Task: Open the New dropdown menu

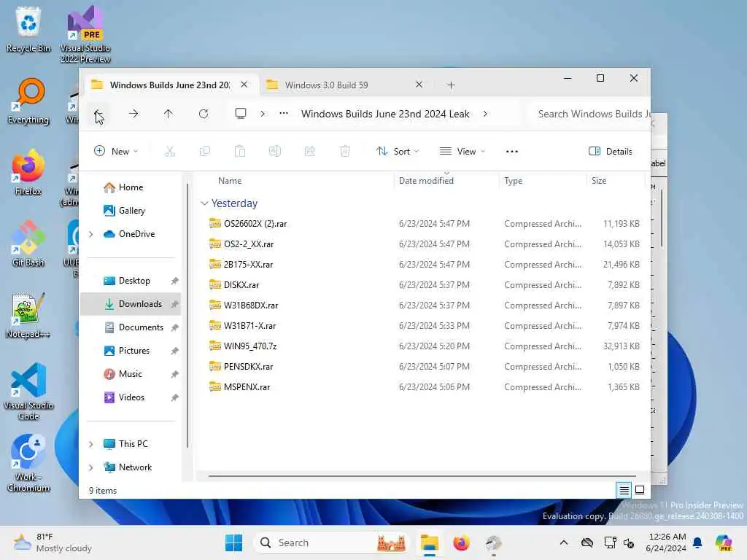Action: [x=116, y=152]
